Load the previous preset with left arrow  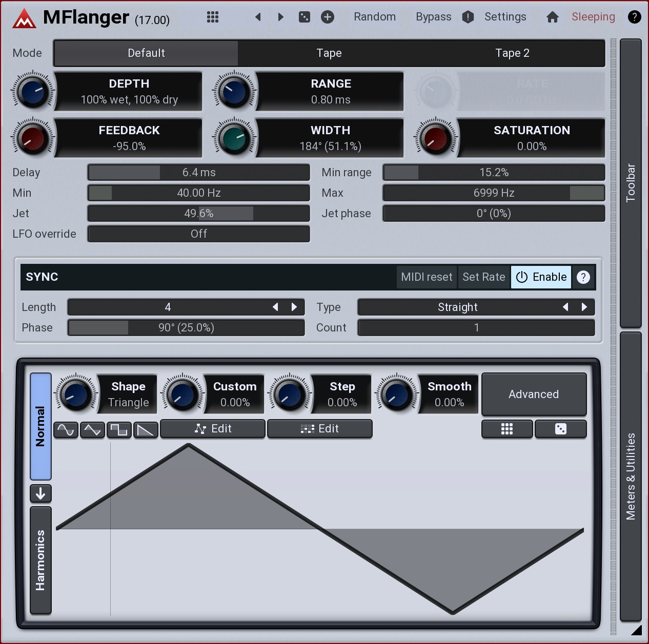point(258,17)
